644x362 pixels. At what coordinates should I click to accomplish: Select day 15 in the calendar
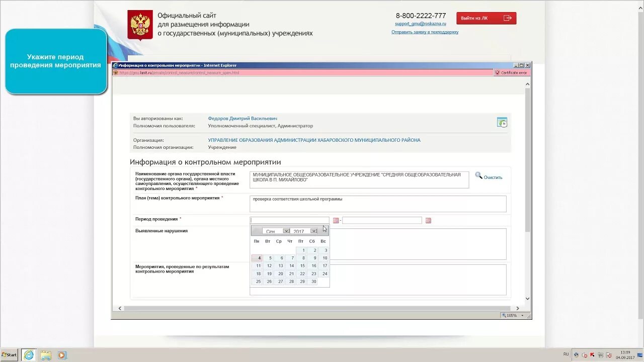point(301,266)
